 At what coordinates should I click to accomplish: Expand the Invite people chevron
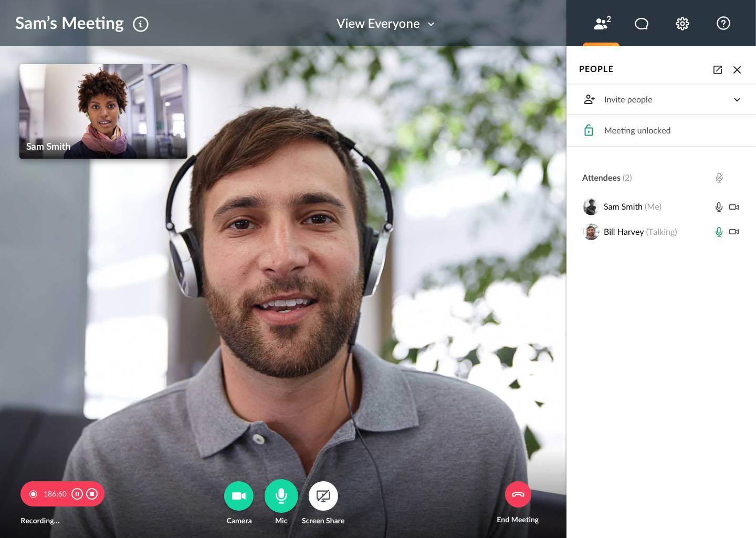pyautogui.click(x=737, y=100)
